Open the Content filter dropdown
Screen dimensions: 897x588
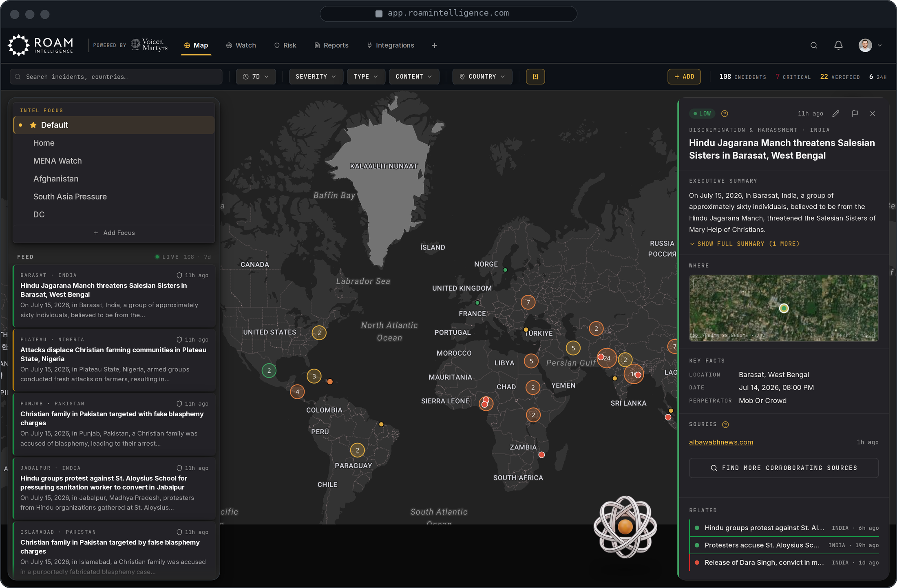click(414, 77)
